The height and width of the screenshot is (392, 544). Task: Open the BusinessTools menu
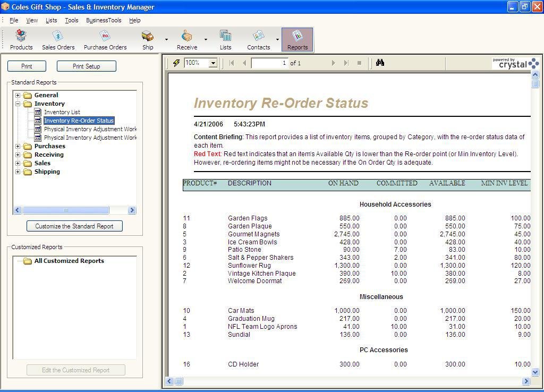[x=104, y=20]
